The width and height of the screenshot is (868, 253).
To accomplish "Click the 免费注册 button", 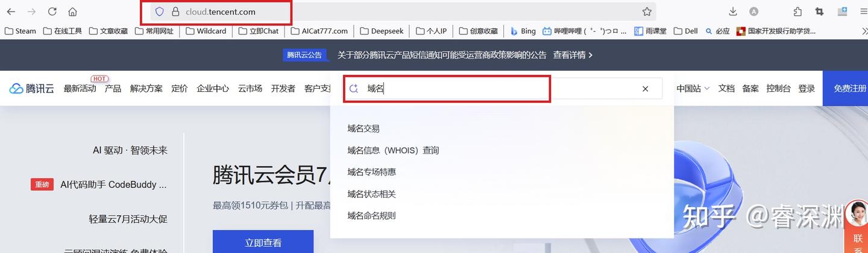I will [x=849, y=89].
